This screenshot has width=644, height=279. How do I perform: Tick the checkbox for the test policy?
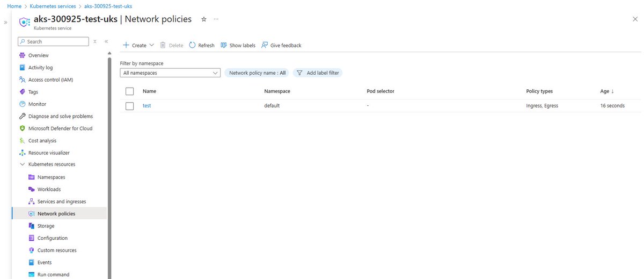click(x=129, y=106)
